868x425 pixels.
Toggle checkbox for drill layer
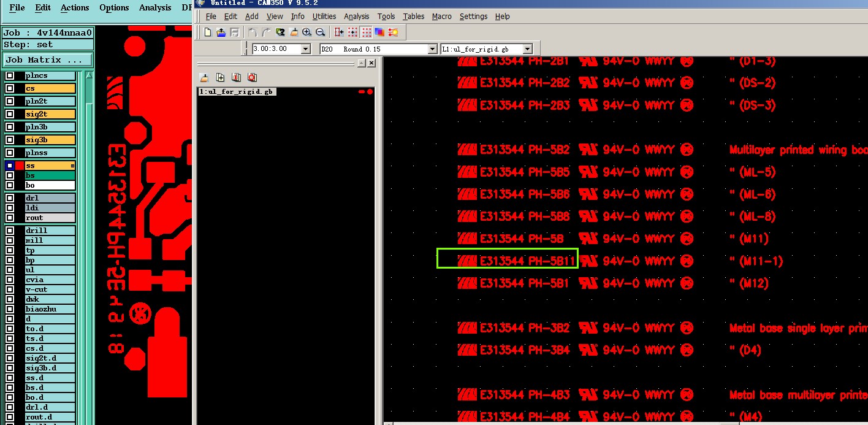pos(10,231)
